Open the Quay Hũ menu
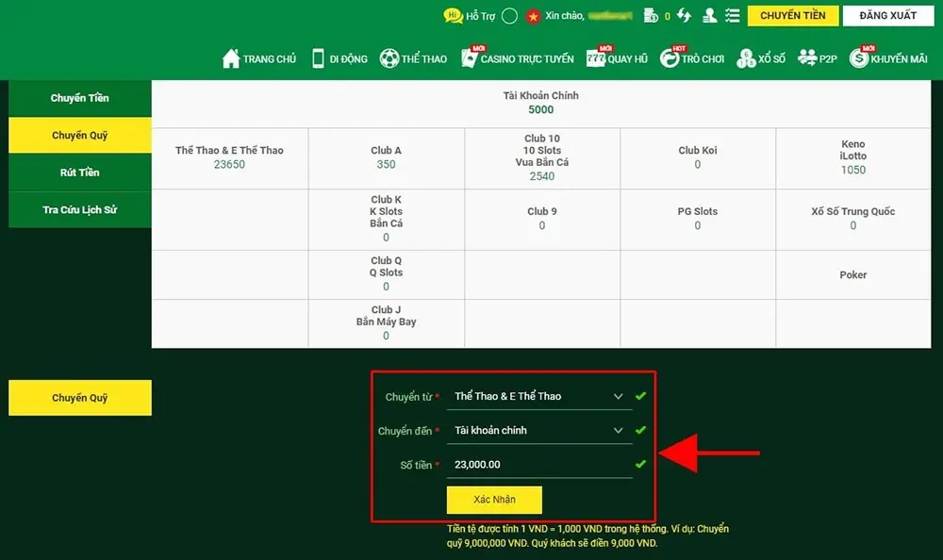Viewport: 943px width, 560px height. [x=617, y=59]
